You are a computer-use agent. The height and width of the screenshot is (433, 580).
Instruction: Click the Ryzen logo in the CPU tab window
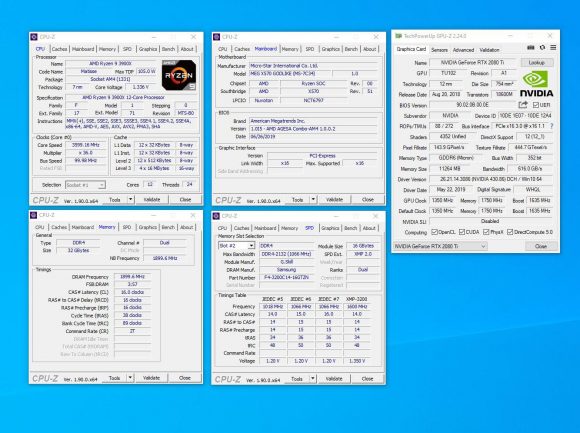coord(179,75)
